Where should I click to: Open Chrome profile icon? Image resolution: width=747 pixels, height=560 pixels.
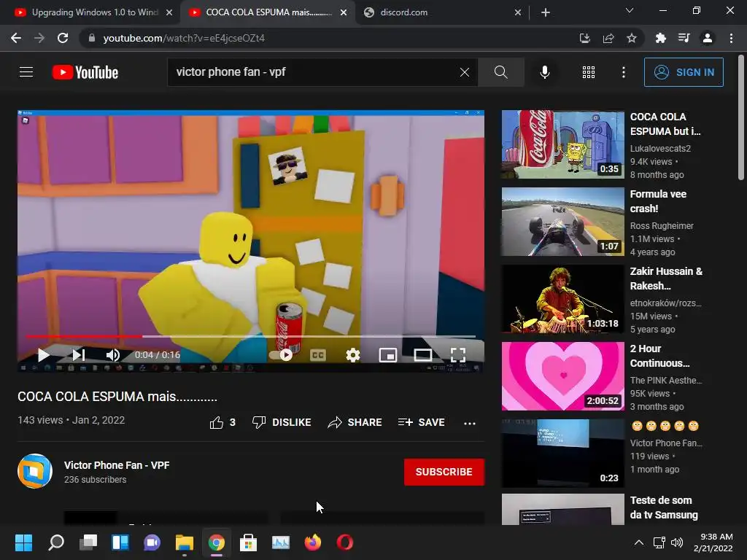coord(708,38)
